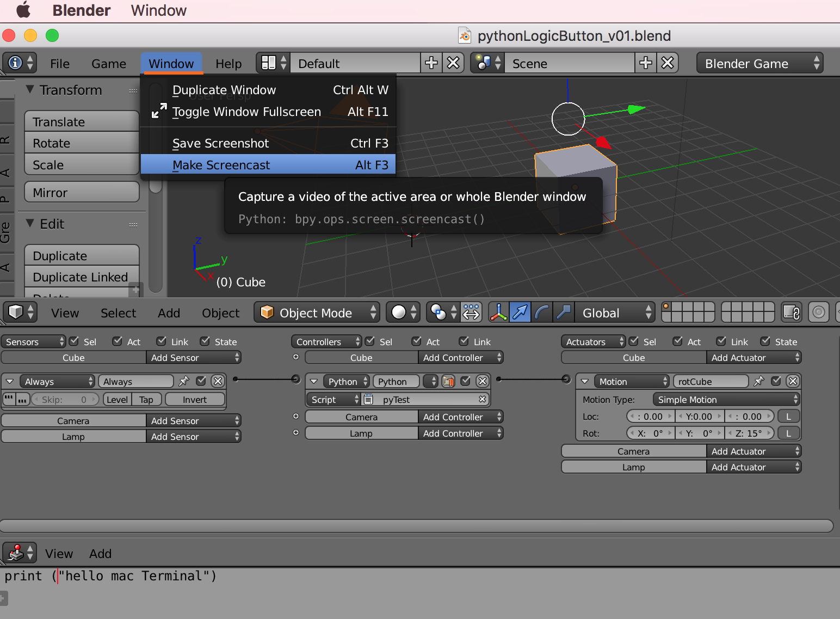840x619 pixels.
Task: Collapse the Transform panel
Action: coord(30,89)
